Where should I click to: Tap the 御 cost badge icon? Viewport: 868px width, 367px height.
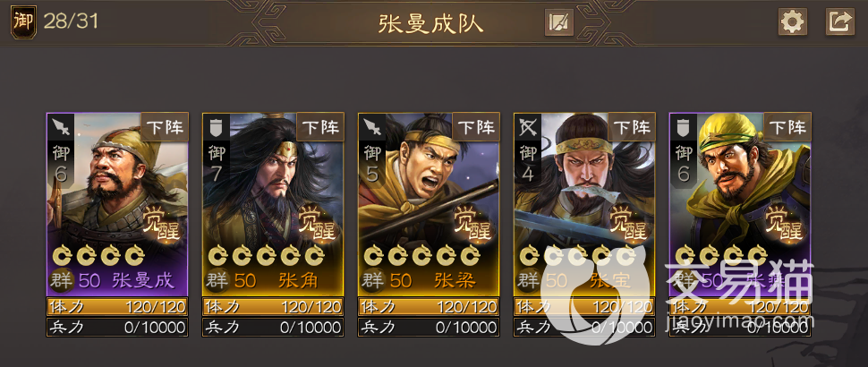23,22
